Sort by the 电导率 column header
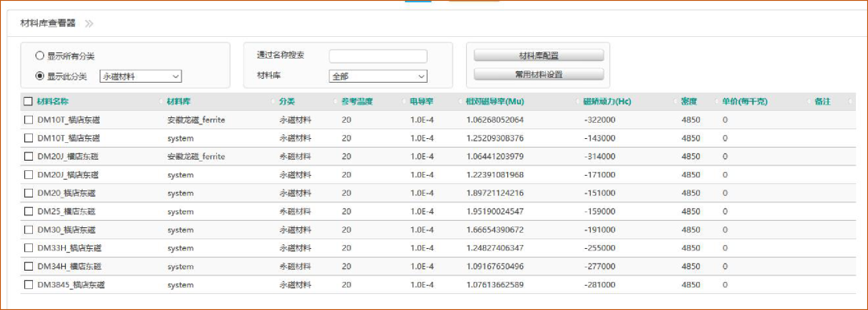 [422, 102]
